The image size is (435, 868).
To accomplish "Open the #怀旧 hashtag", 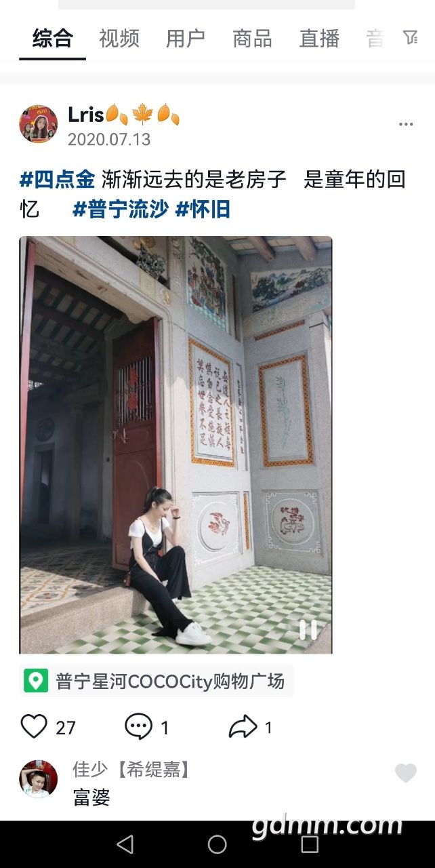I will point(203,210).
